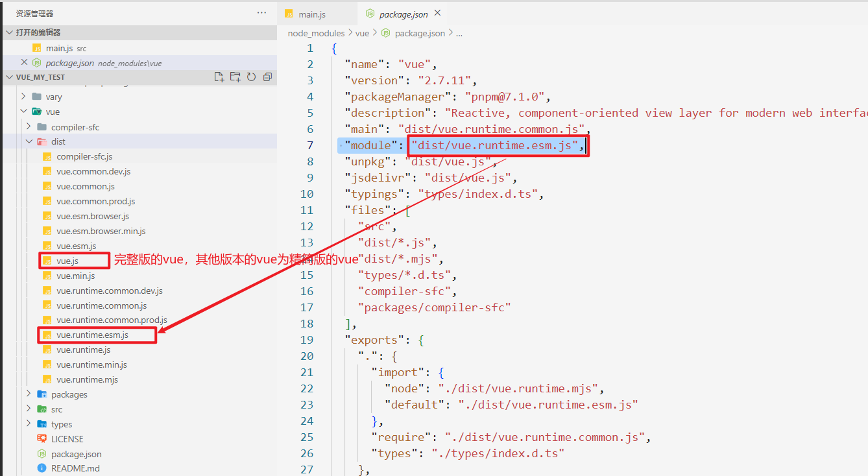Click vue in the breadcrumb path

(x=362, y=33)
